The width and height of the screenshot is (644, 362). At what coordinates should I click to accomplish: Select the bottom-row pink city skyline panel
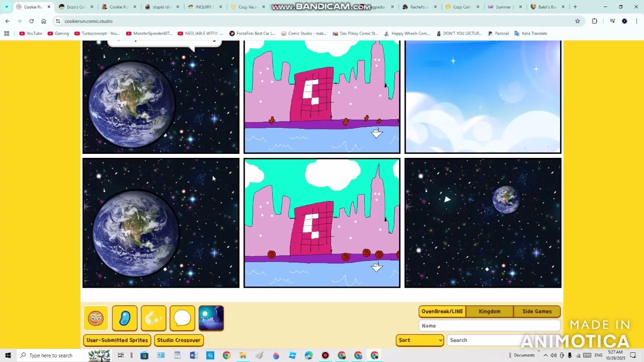322,223
